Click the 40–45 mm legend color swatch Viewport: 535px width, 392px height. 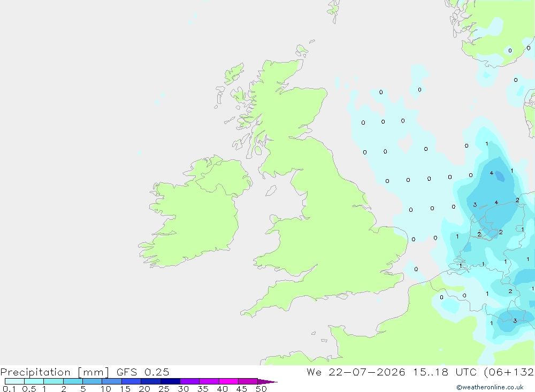pyautogui.click(x=228, y=381)
